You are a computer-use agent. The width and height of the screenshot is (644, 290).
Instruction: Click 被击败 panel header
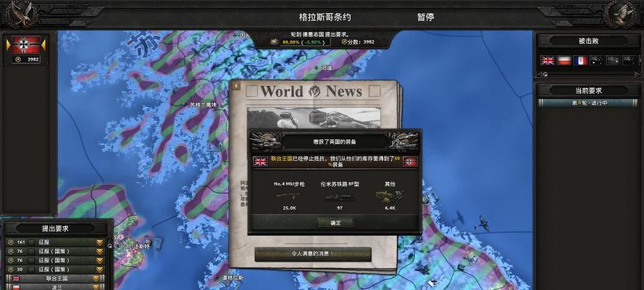click(x=590, y=41)
